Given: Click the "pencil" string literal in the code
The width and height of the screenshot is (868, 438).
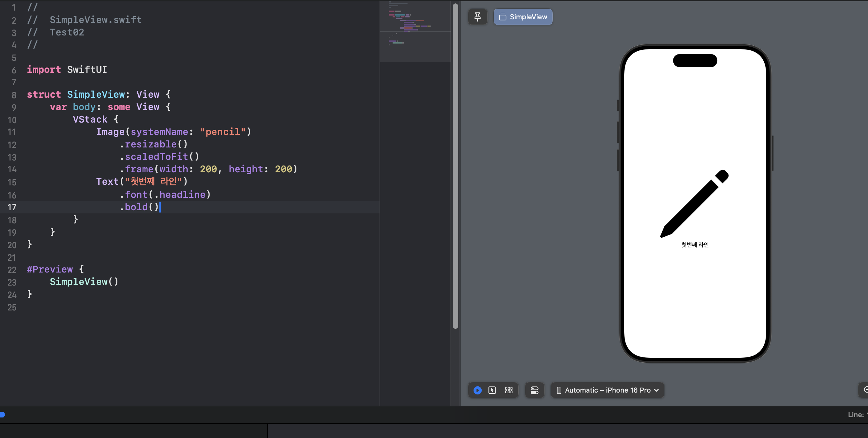Looking at the screenshot, I should (x=223, y=132).
